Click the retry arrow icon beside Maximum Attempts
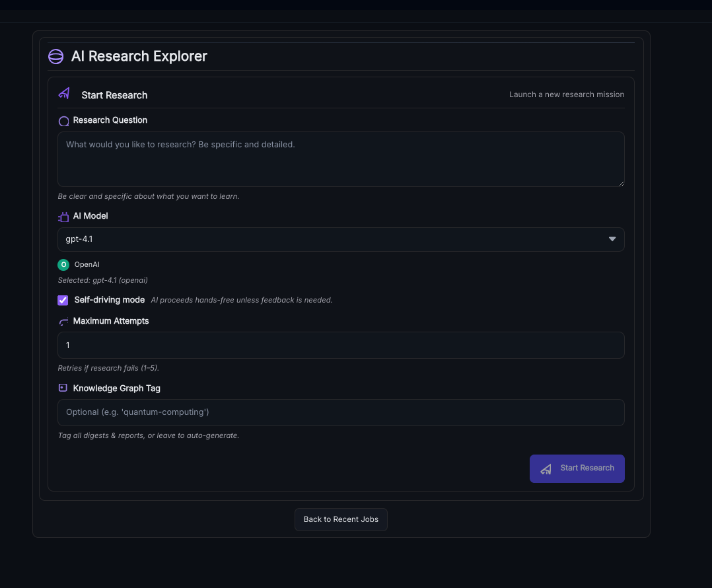 tap(63, 322)
